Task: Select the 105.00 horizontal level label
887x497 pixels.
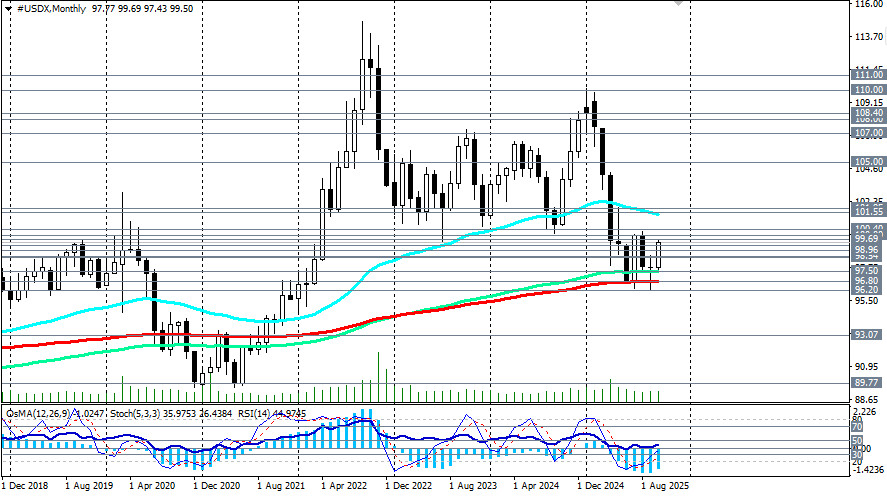Action: click(867, 161)
